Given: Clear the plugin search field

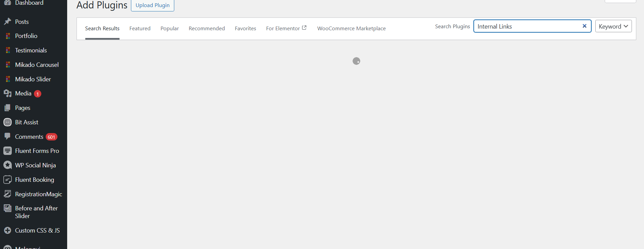Looking at the screenshot, I should tap(584, 26).
